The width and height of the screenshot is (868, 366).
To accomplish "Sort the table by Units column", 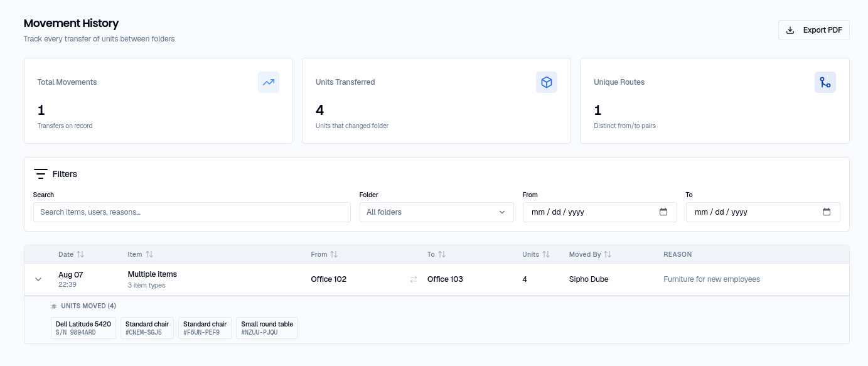I will [536, 254].
